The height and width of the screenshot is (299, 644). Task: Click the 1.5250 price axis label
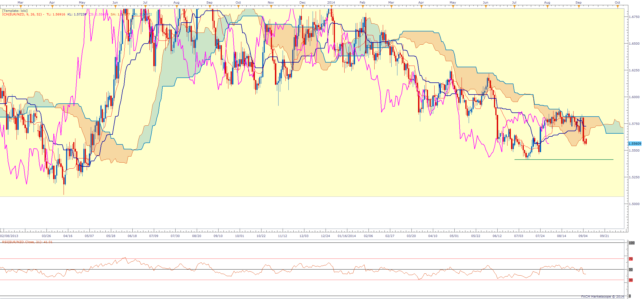[x=634, y=177]
